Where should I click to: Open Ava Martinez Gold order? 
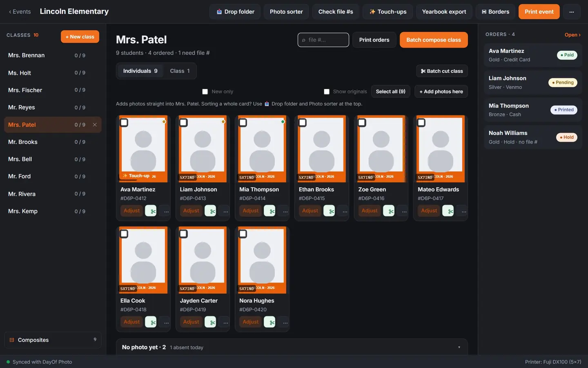[533, 55]
